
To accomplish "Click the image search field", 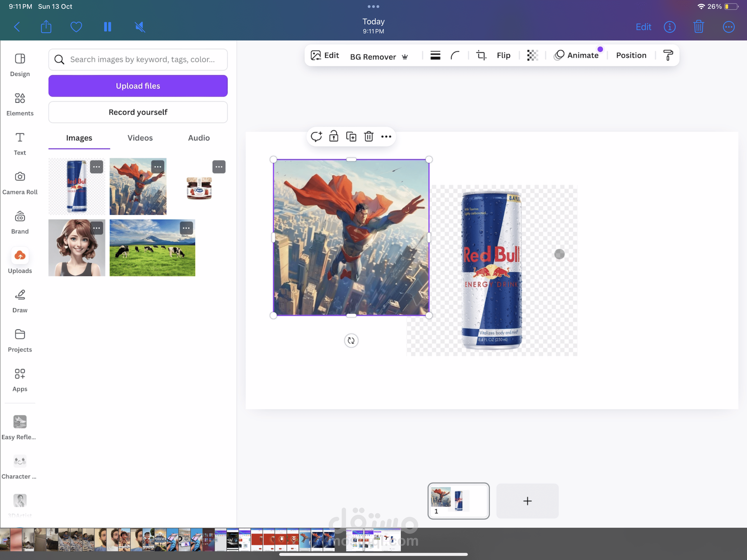I will click(142, 59).
